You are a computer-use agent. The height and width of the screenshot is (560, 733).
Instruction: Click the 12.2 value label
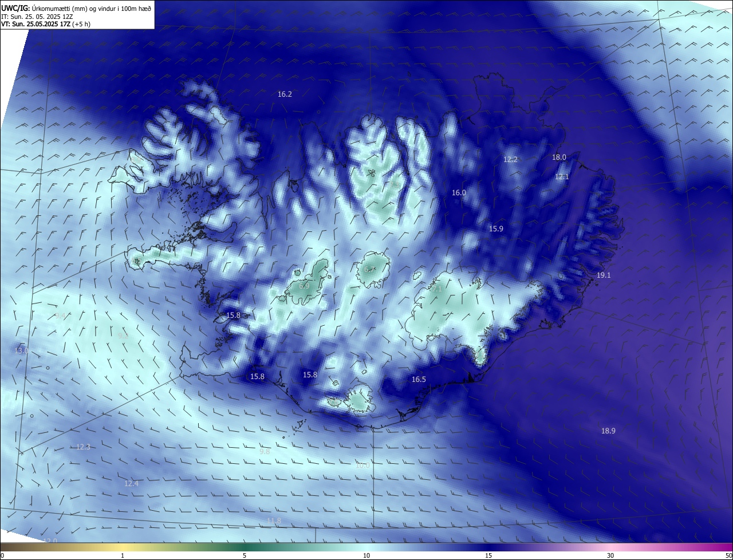click(x=510, y=160)
